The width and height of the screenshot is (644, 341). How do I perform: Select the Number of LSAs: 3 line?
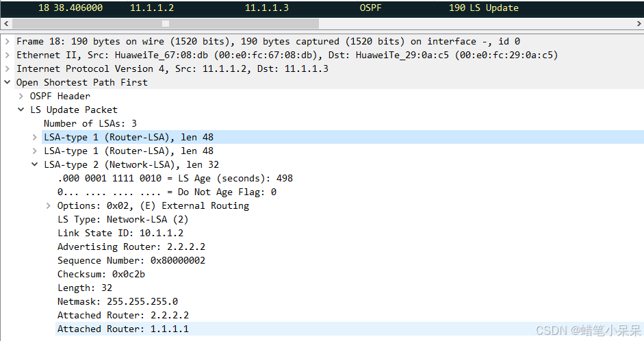coord(90,123)
